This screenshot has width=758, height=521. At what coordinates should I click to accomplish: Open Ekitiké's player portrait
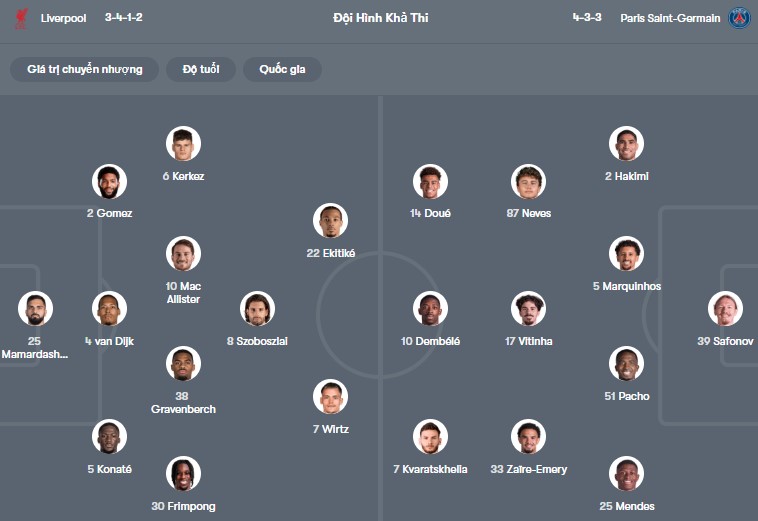(330, 221)
